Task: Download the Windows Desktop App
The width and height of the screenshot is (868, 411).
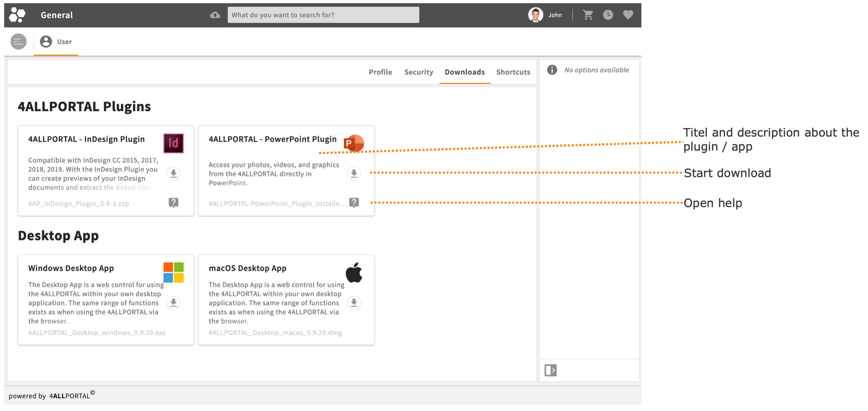Action: (174, 303)
